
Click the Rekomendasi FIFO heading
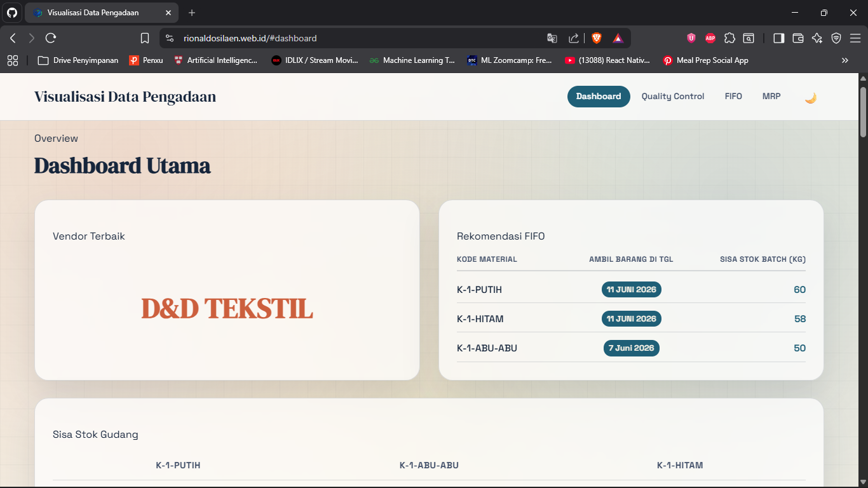[501, 236]
